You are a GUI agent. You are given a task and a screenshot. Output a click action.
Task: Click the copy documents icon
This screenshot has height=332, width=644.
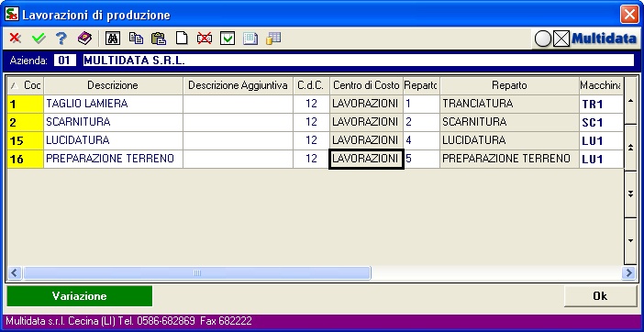pos(136,39)
